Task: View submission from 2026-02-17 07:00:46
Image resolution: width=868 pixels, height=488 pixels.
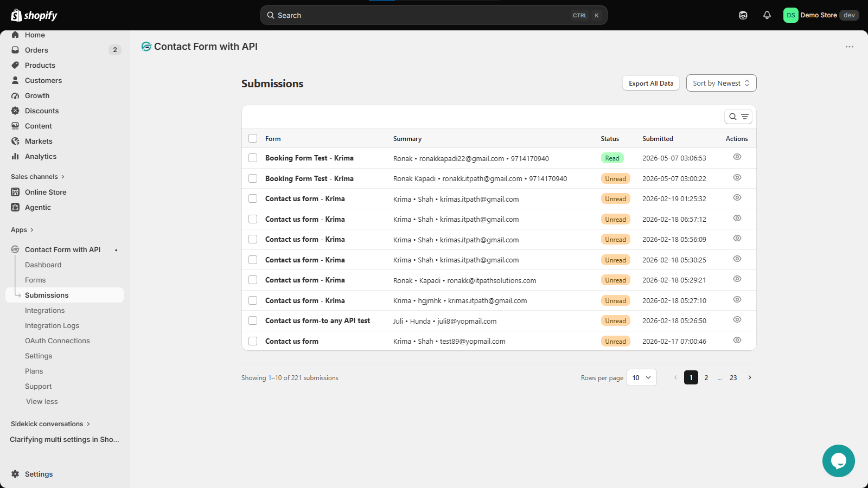Action: 737,340
